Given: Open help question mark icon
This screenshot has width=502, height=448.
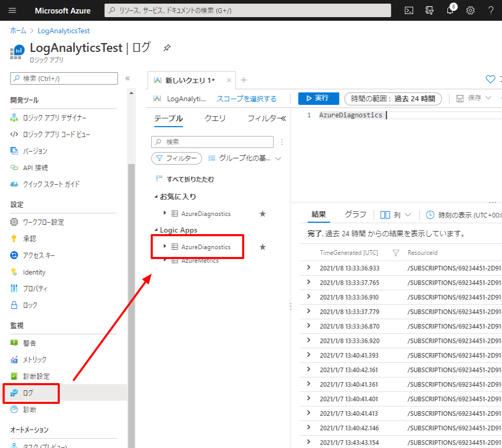Looking at the screenshot, I should coord(491,10).
